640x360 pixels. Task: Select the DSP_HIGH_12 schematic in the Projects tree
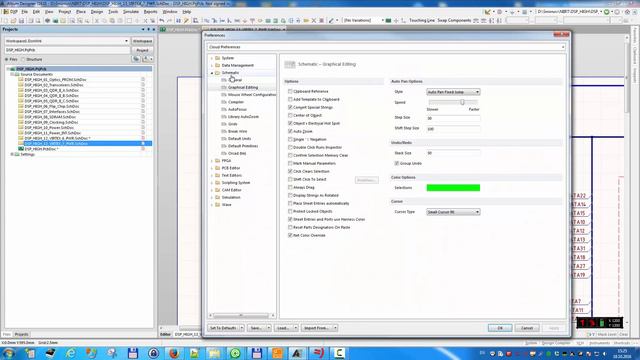coord(57,138)
